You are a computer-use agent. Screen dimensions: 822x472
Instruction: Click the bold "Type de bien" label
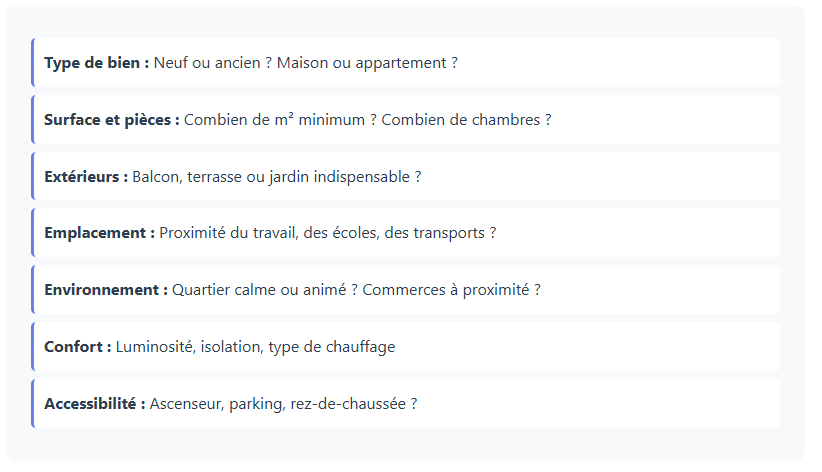tap(96, 63)
